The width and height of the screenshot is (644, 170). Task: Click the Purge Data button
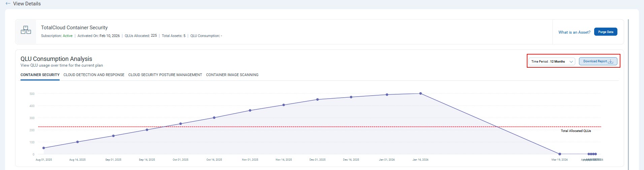(x=606, y=32)
